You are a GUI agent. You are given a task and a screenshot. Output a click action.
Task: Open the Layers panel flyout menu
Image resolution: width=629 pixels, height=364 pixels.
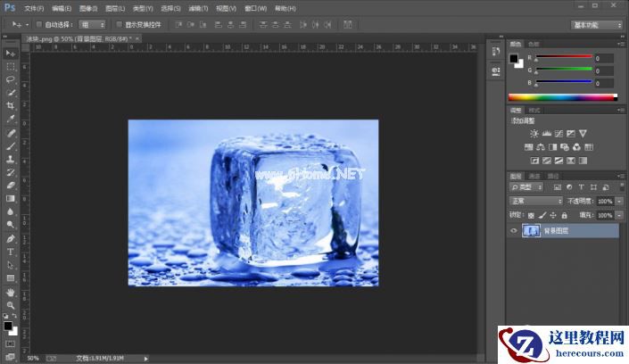point(621,176)
